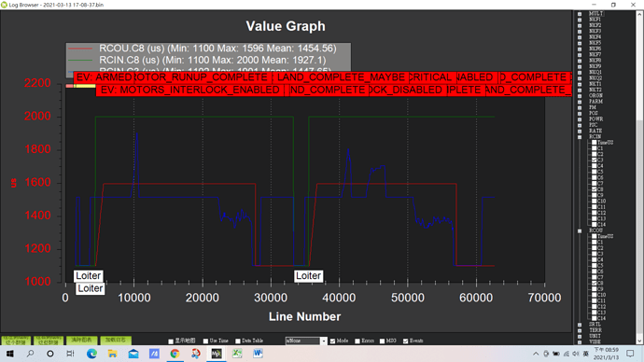Open the Mail app taskbar icon
This screenshot has width=644, height=362.
point(133,354)
